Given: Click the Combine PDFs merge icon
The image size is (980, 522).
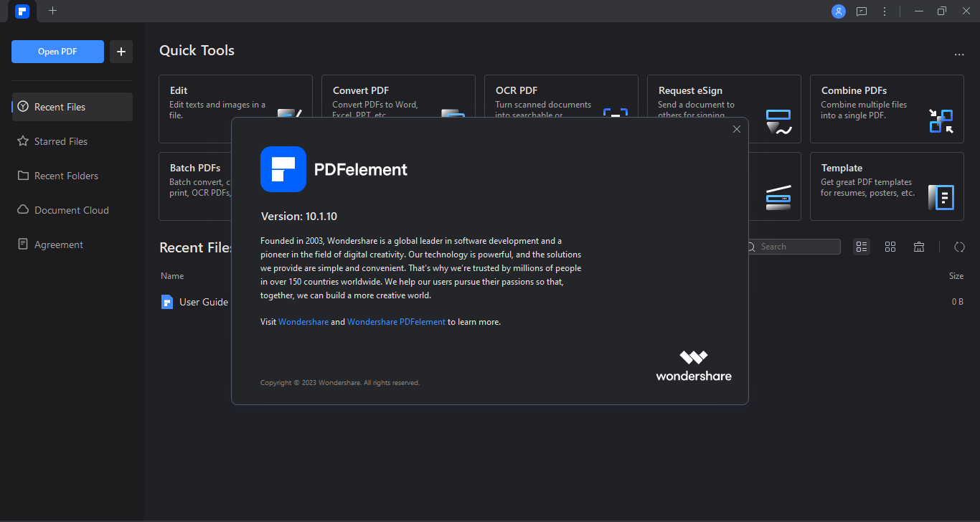Looking at the screenshot, I should (x=941, y=120).
